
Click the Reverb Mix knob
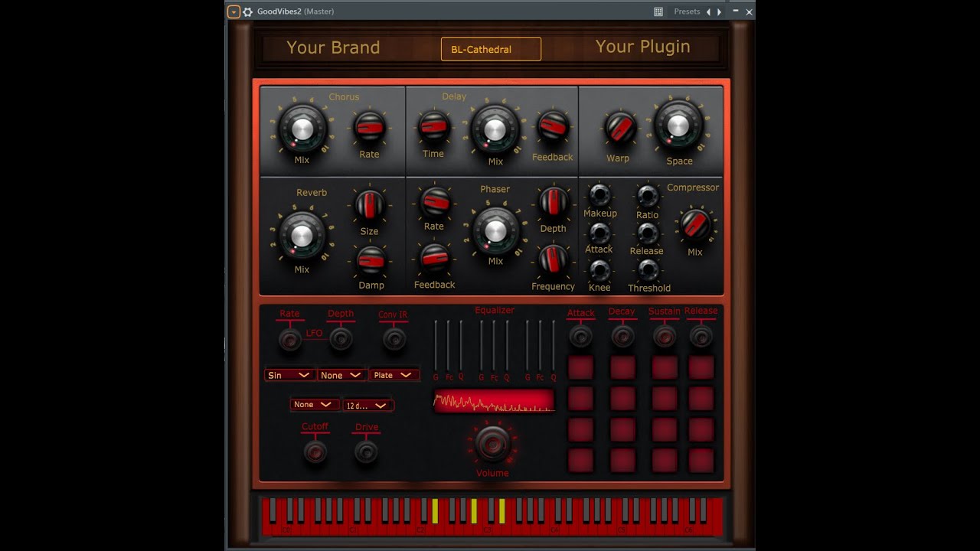(302, 236)
